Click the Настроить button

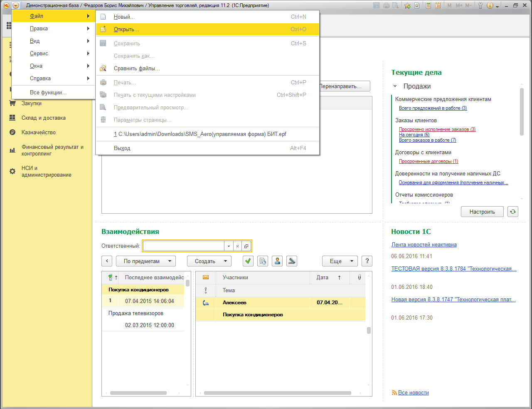point(482,212)
